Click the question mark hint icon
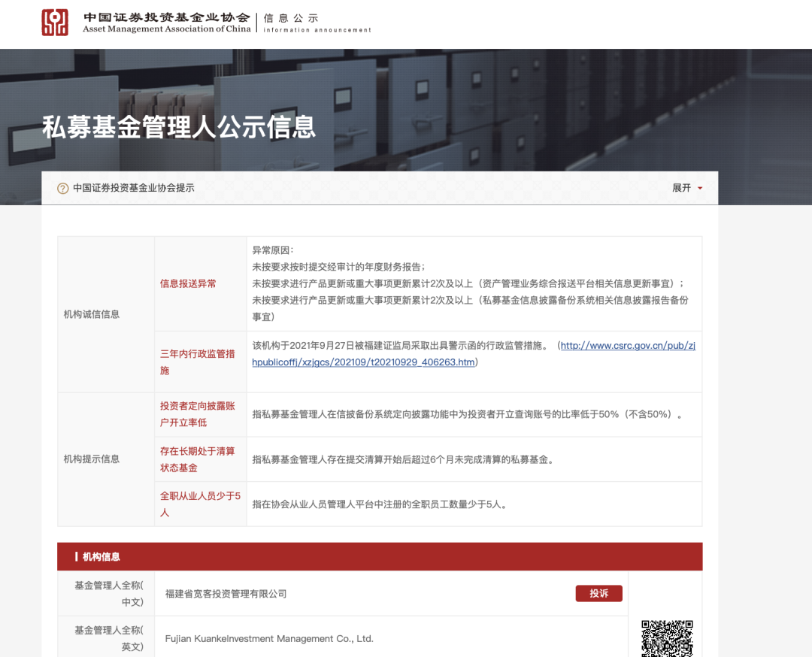 pos(62,189)
